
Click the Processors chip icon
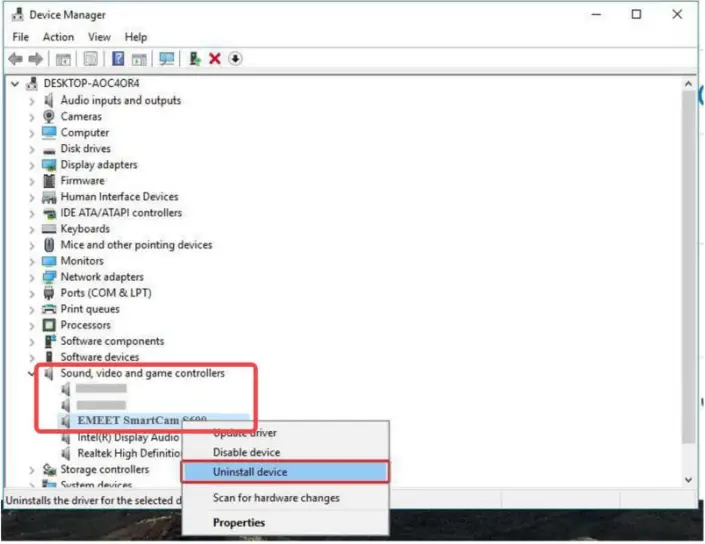[x=49, y=325]
